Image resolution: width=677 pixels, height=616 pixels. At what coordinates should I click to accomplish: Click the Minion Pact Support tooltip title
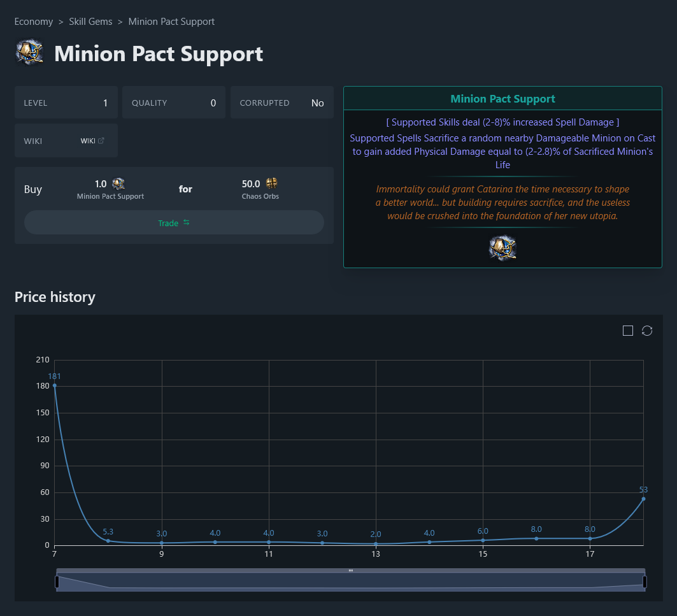click(x=502, y=99)
